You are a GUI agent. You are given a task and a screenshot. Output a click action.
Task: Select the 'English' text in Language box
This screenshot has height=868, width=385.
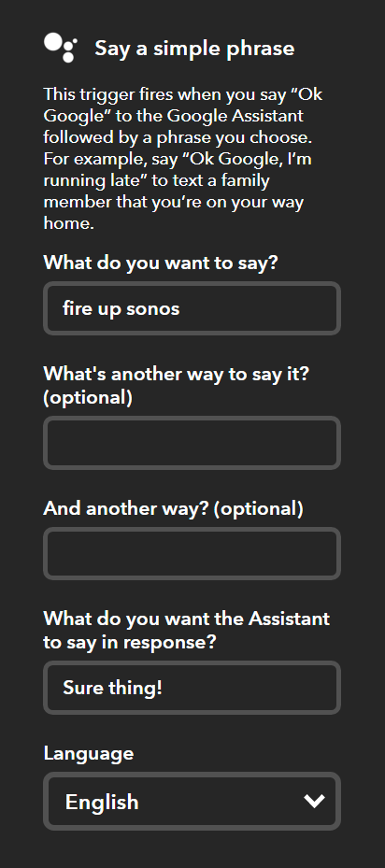pos(102,802)
